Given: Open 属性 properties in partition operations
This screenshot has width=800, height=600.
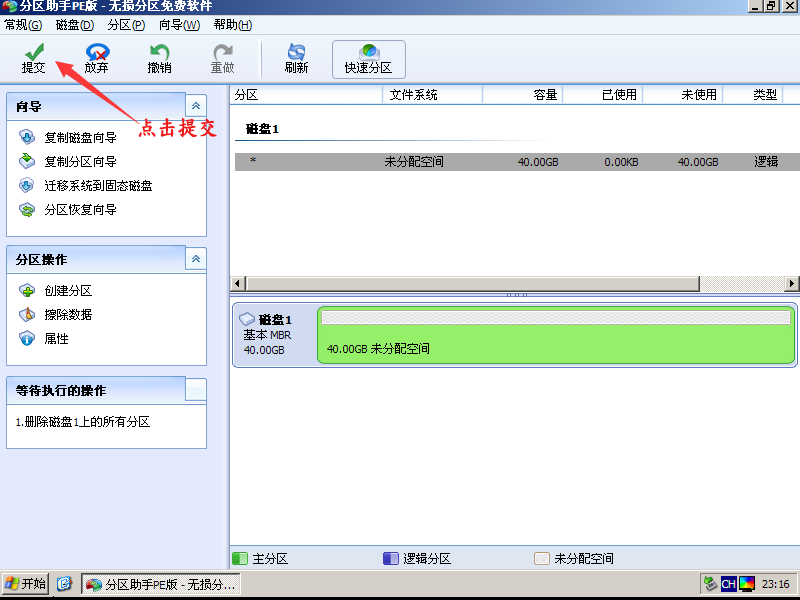Looking at the screenshot, I should tap(44, 338).
